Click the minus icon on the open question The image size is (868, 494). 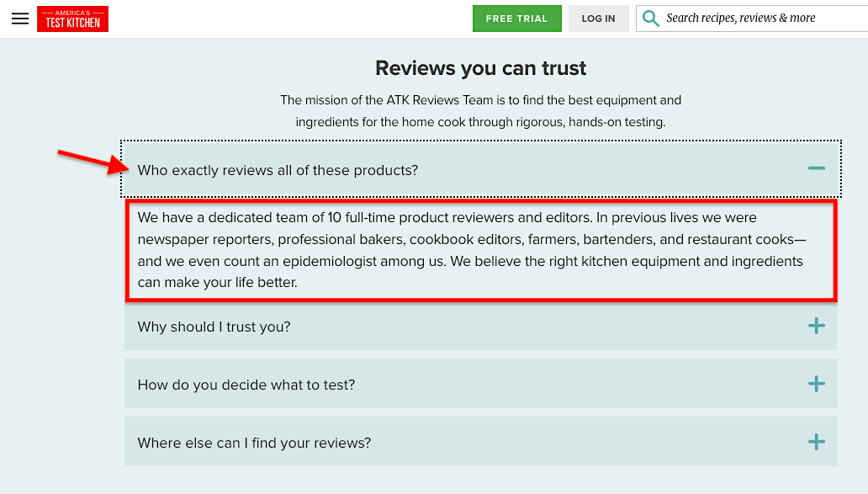(x=816, y=168)
